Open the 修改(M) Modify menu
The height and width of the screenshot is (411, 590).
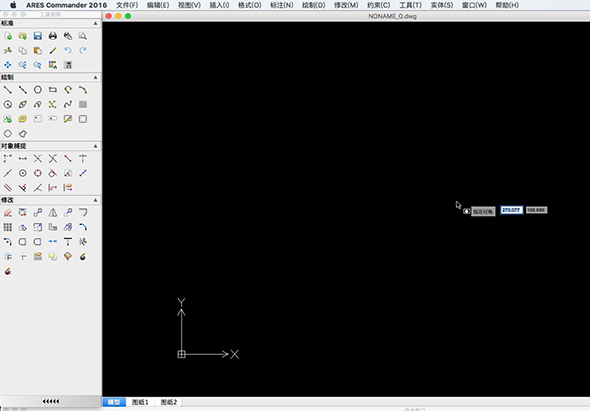point(346,5)
